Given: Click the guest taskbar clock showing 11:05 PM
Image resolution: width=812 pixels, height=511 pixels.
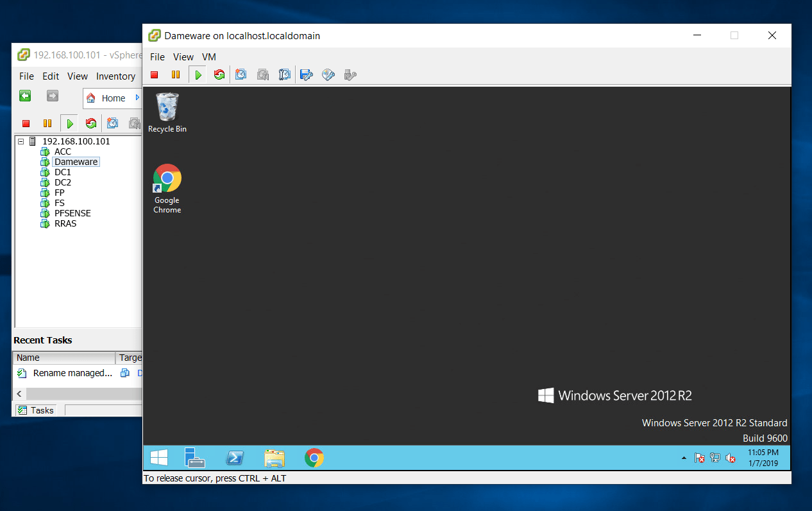Looking at the screenshot, I should 763,458.
